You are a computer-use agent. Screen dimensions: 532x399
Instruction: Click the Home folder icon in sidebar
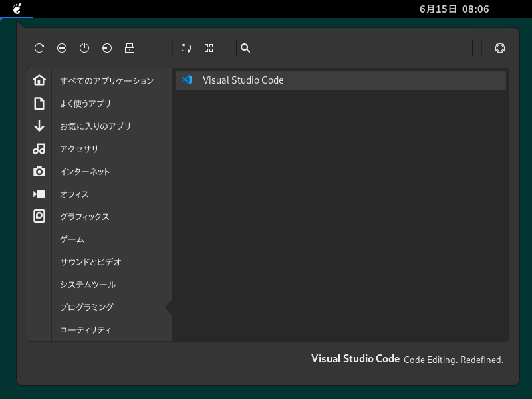[39, 80]
